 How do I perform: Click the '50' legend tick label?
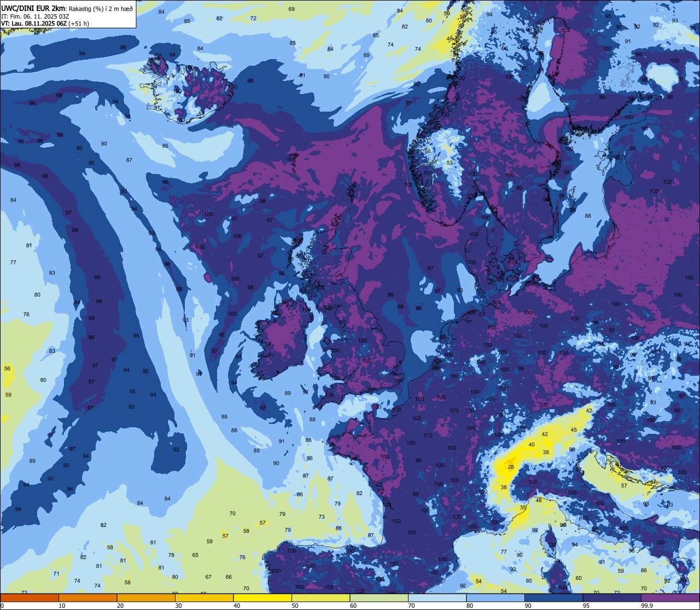295,606
